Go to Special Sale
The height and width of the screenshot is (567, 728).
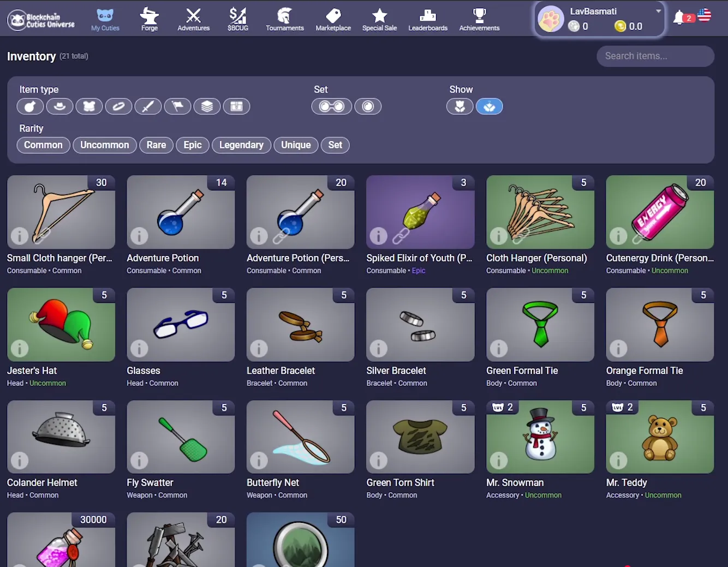click(380, 20)
